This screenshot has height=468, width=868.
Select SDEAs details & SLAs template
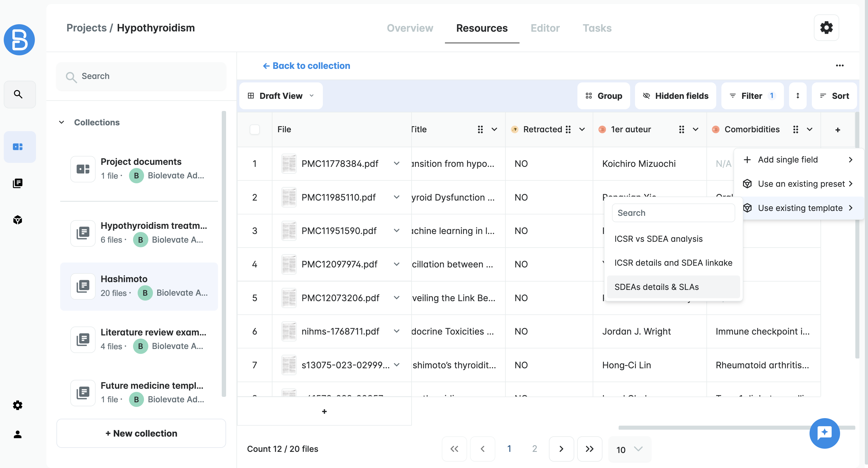[656, 287]
